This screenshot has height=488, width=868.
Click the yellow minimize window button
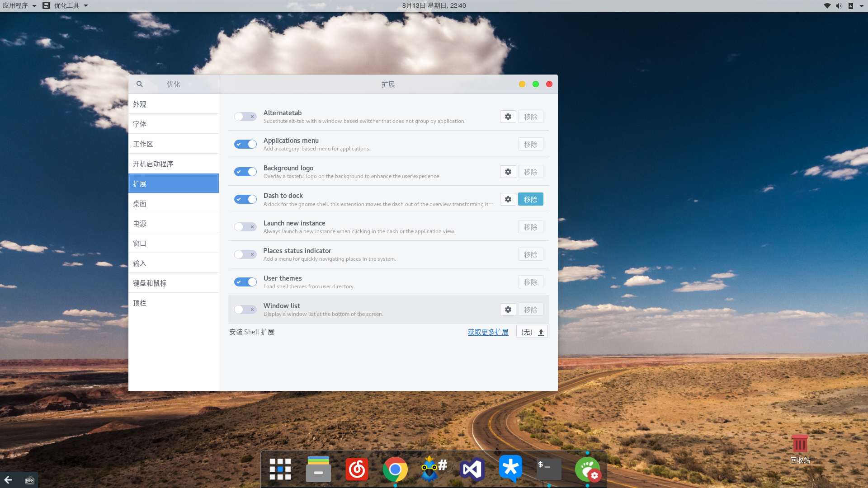[x=522, y=84]
